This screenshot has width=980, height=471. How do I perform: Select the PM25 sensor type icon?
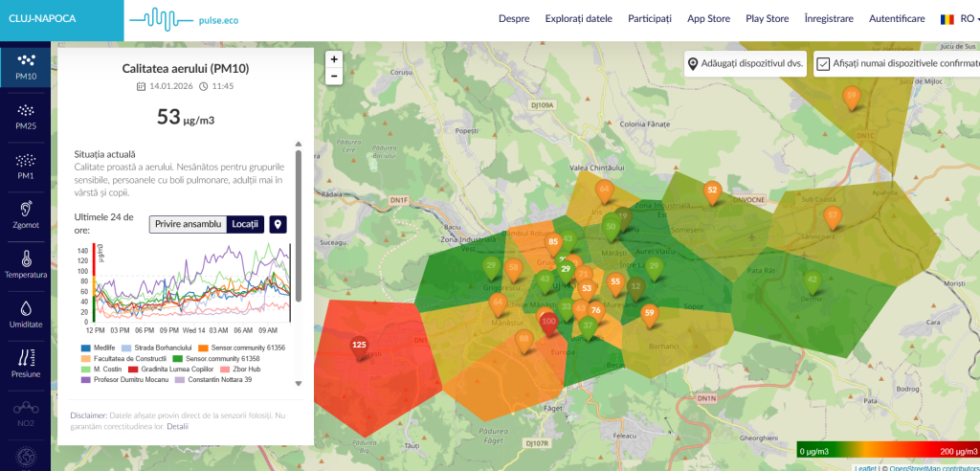coord(25,115)
